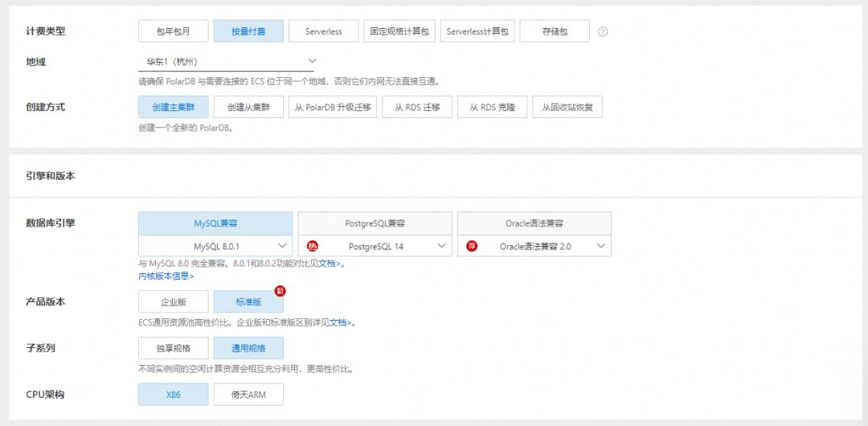Select 包年包月 billing type

[174, 31]
